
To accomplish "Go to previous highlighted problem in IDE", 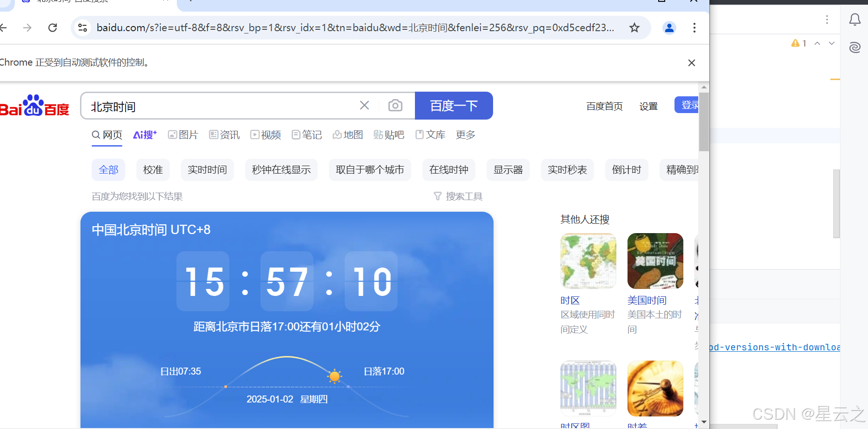I will 817,43.
